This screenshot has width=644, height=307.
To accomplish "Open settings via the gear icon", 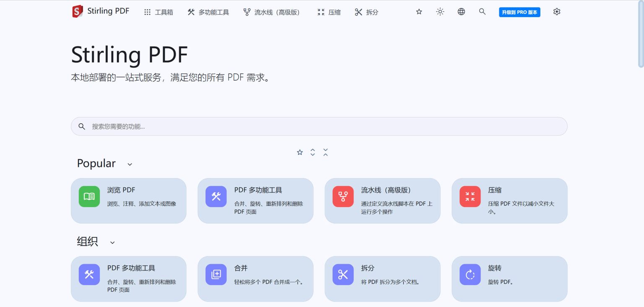I will pyautogui.click(x=557, y=12).
